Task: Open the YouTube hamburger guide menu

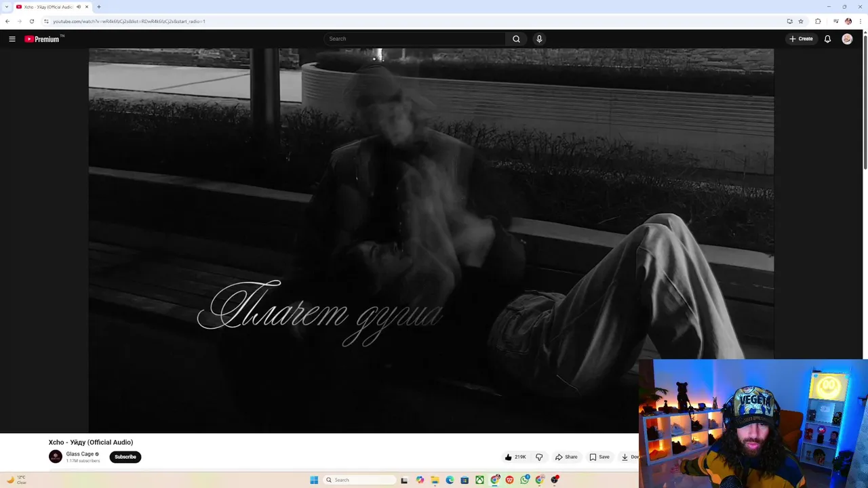Action: click(12, 39)
